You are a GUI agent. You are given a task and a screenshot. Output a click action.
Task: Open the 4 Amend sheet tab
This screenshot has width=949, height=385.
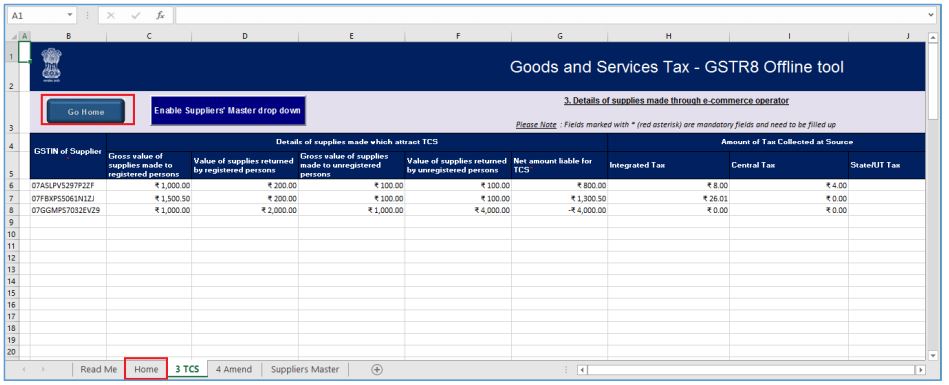pos(234,369)
